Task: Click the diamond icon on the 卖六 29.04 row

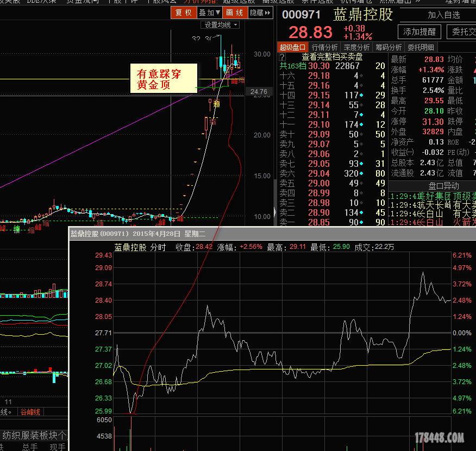Action: [361, 173]
